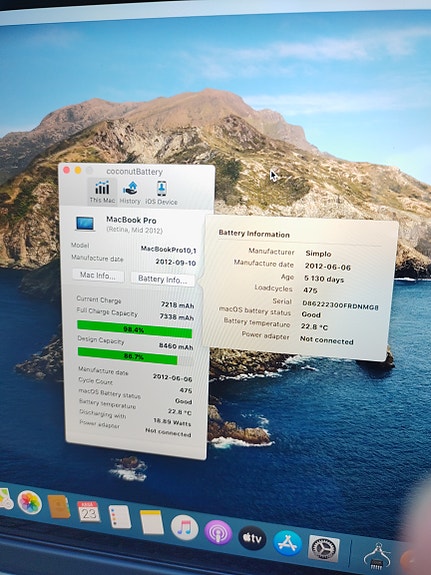Open System Preferences gear icon
Image resolution: width=431 pixels, height=575 pixels.
tap(324, 548)
